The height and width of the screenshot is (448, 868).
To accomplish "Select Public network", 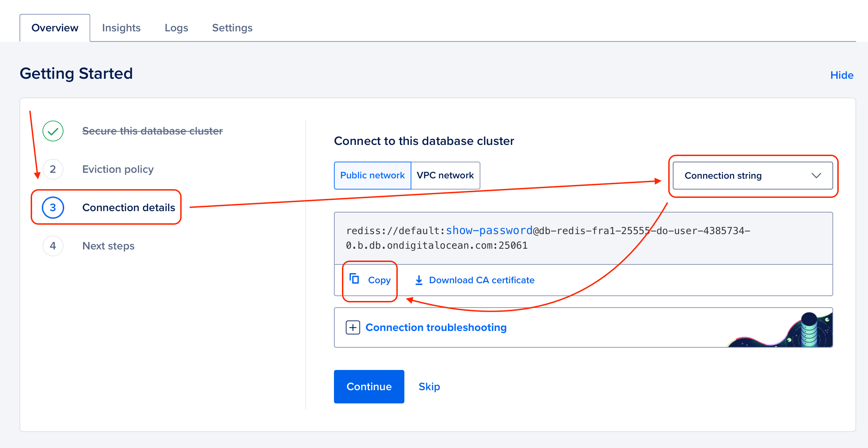I will [x=372, y=175].
